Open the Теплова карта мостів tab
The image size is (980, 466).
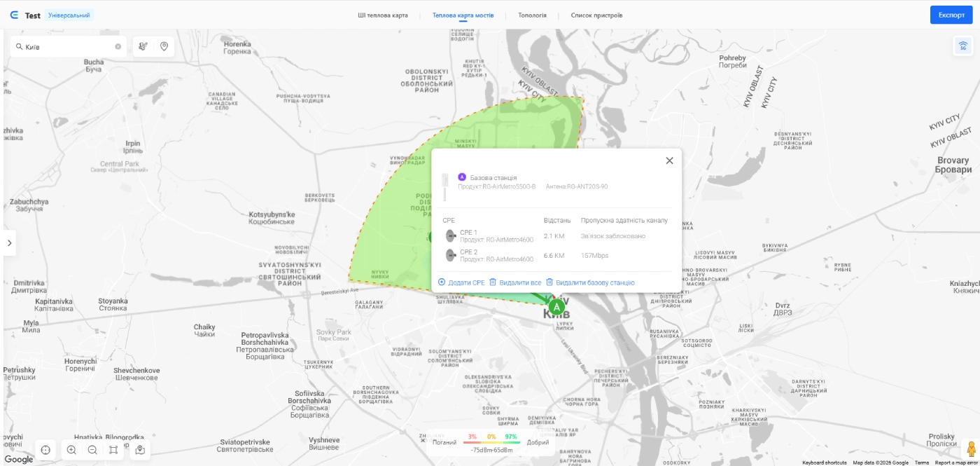463,15
